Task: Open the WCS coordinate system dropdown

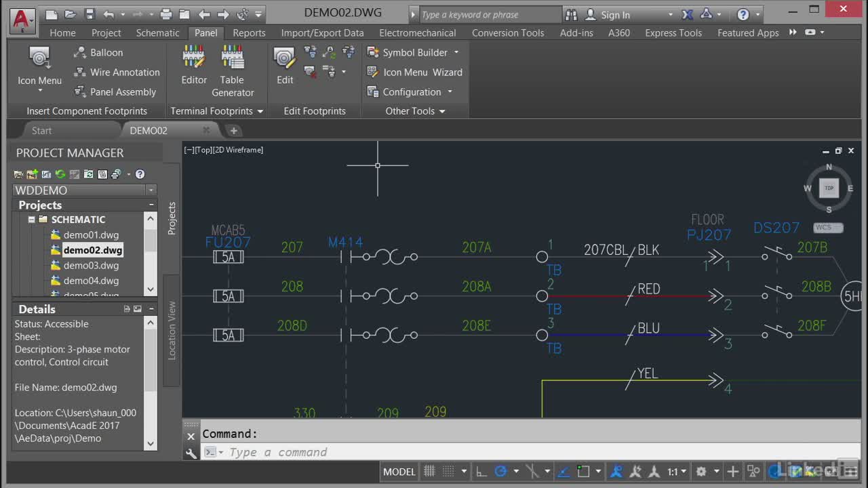Action: pos(828,228)
